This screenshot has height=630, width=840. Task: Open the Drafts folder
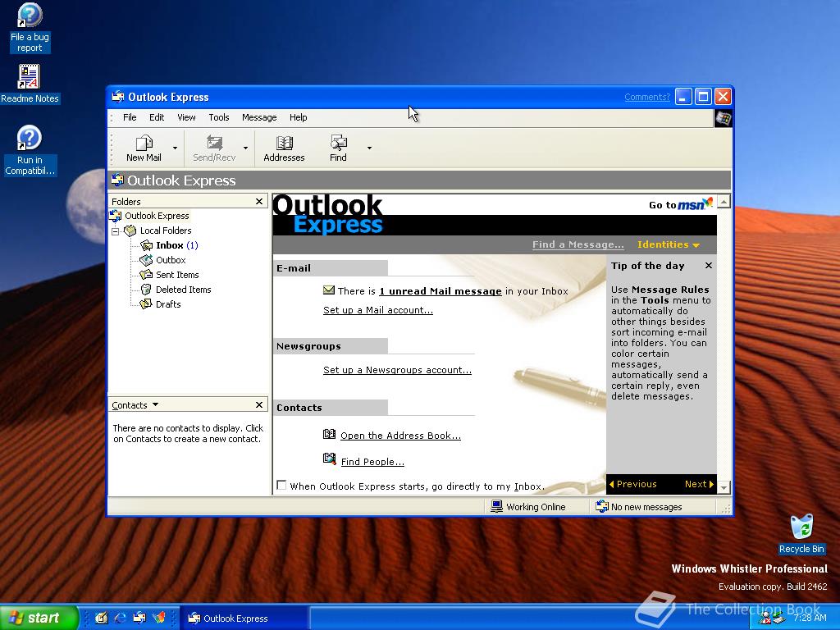[x=168, y=304]
